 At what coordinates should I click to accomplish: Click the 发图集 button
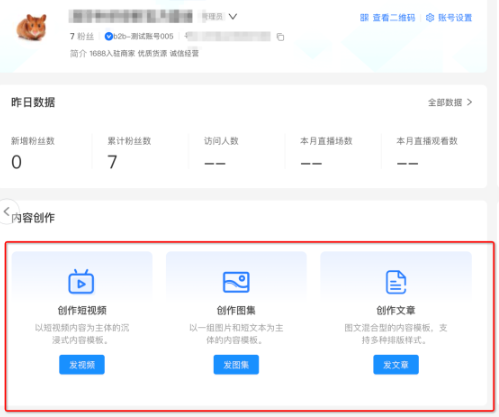236,365
